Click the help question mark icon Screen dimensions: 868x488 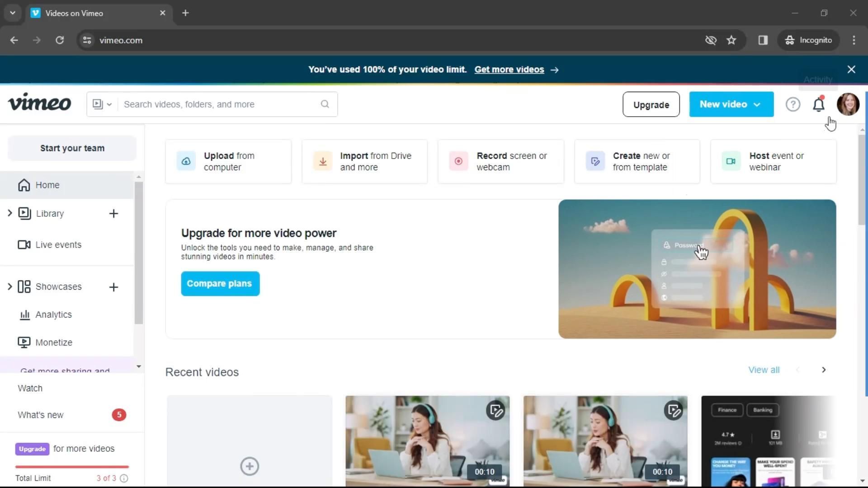coord(793,105)
